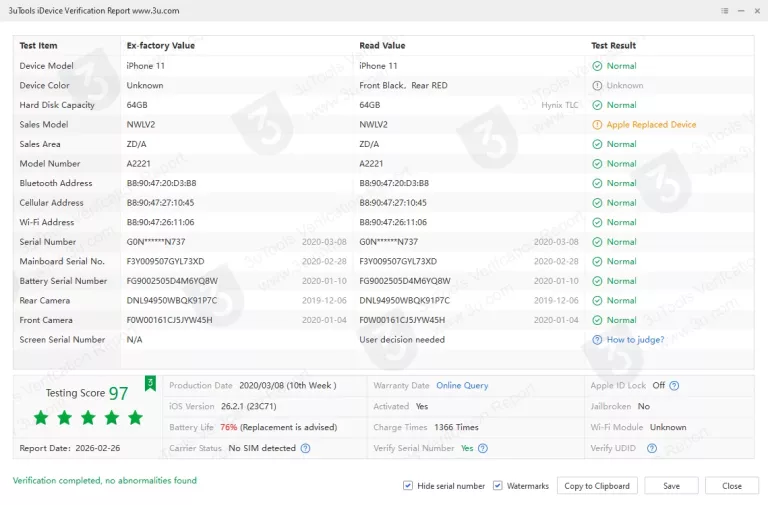Click the help icon beside Apple ID Lock

click(674, 386)
